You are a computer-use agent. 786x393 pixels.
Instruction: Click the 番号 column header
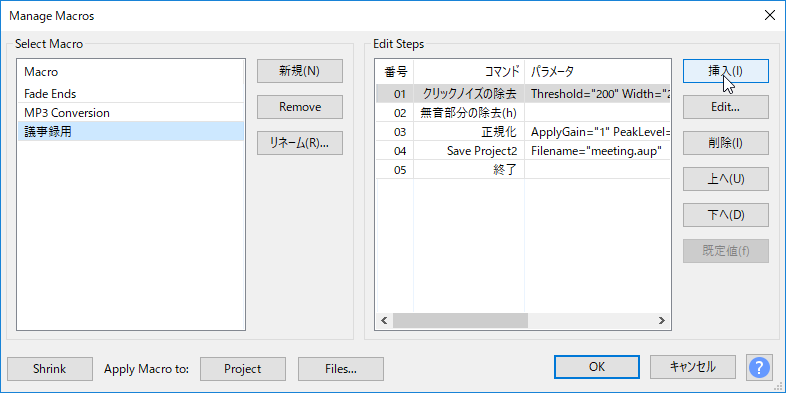click(395, 72)
